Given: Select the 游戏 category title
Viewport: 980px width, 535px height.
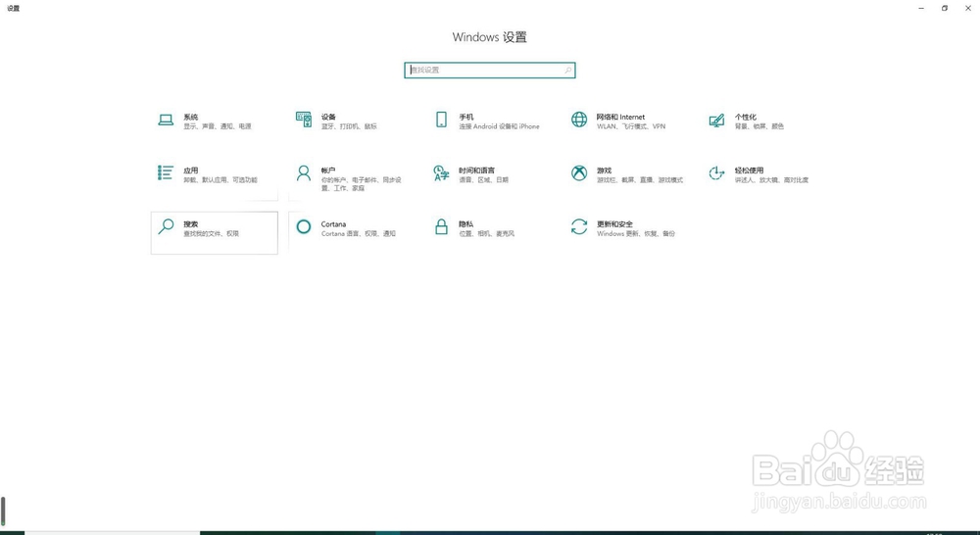Looking at the screenshot, I should click(x=604, y=170).
